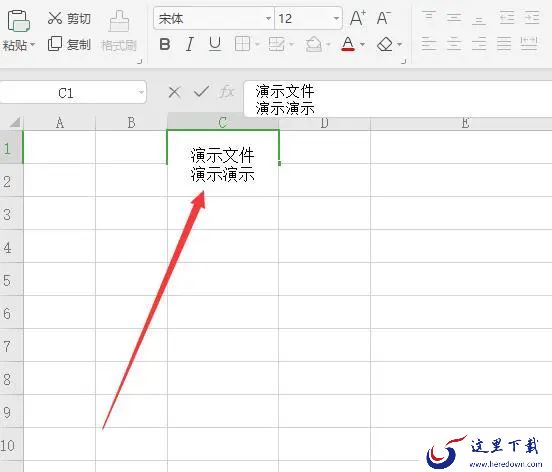Open the font size 12 dropdown
The width and height of the screenshot is (552, 472).
(336, 18)
